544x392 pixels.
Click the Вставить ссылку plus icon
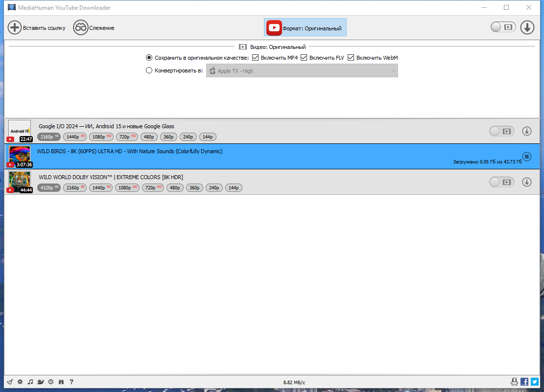coord(15,27)
